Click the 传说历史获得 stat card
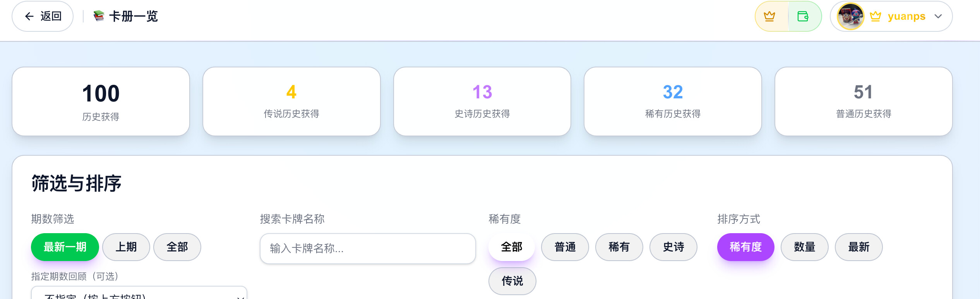 [x=292, y=101]
